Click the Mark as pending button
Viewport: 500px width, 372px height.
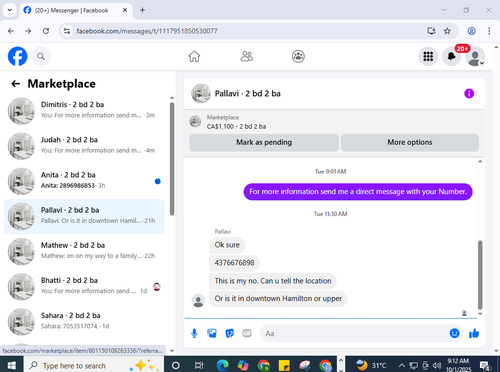[x=264, y=142]
